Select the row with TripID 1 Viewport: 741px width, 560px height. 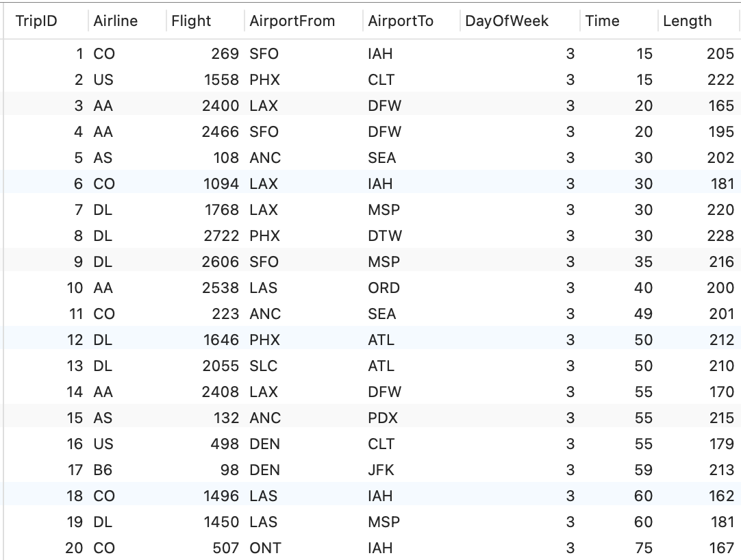point(79,54)
